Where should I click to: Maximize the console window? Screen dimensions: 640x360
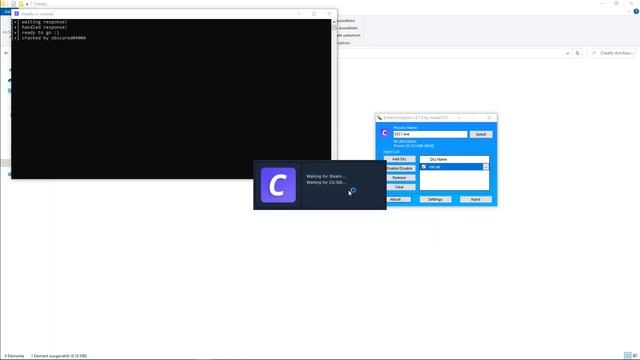(x=314, y=14)
